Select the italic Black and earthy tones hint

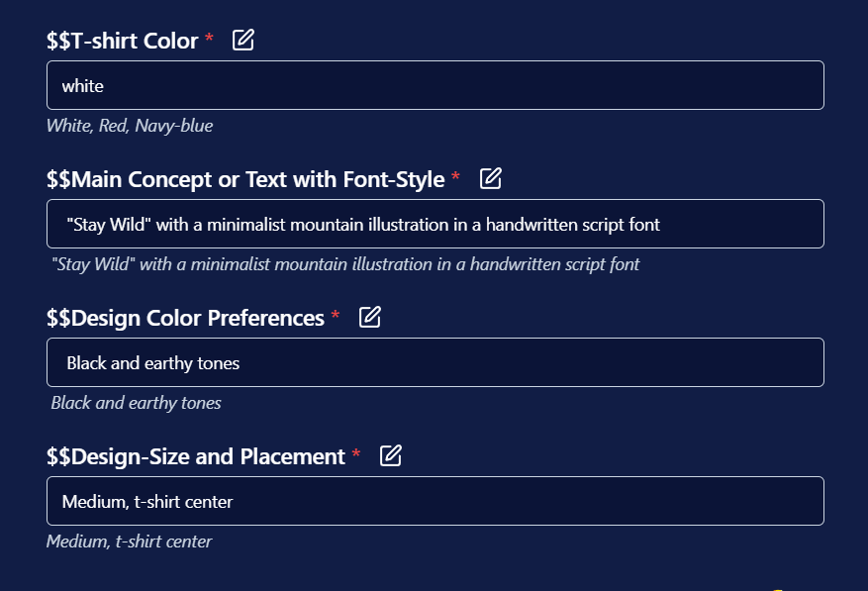137,403
